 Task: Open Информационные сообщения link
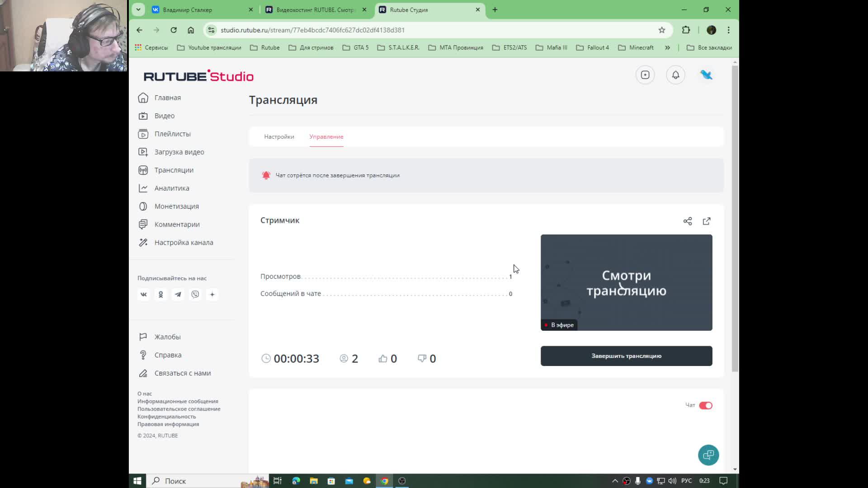tap(178, 401)
